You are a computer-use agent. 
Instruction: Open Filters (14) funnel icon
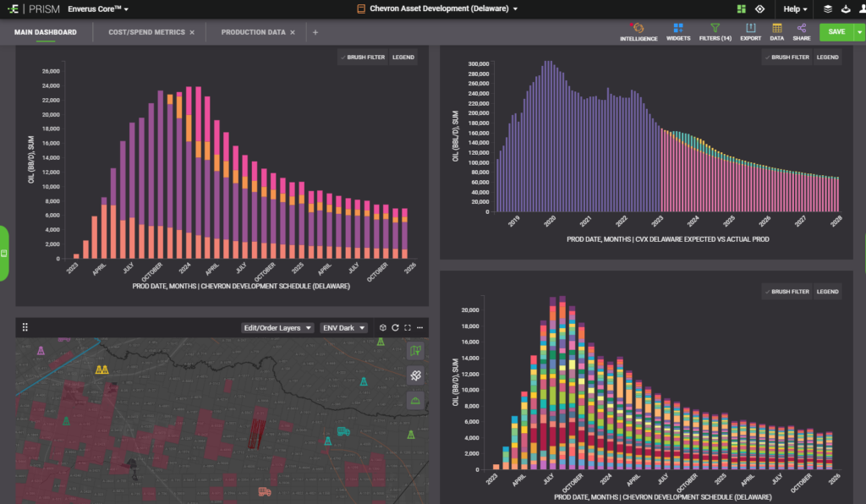(715, 28)
